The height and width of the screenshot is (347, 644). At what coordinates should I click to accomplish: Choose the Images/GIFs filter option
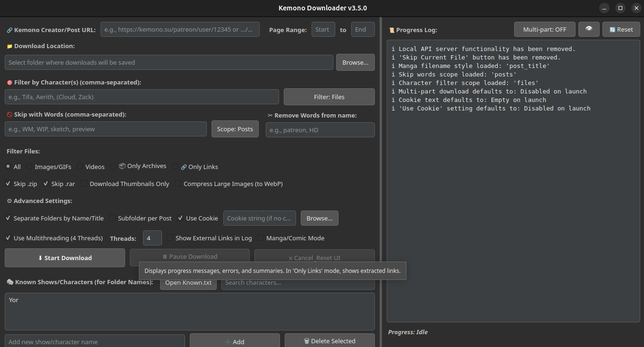pyautogui.click(x=29, y=167)
